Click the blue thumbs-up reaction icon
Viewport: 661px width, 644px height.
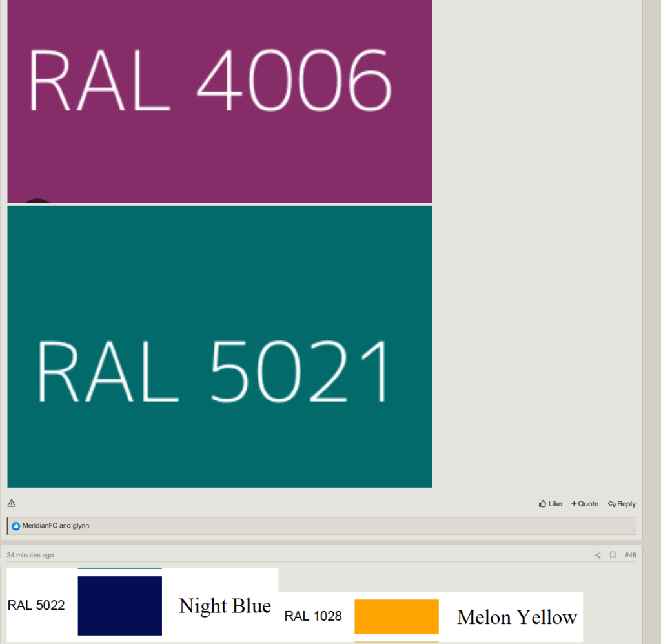tap(16, 526)
